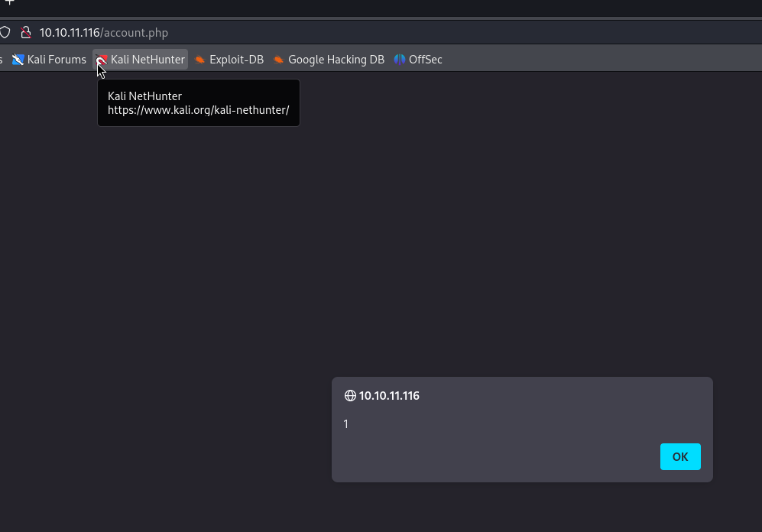762x532 pixels.
Task: Click the insecure connection padlock icon
Action: 25,32
